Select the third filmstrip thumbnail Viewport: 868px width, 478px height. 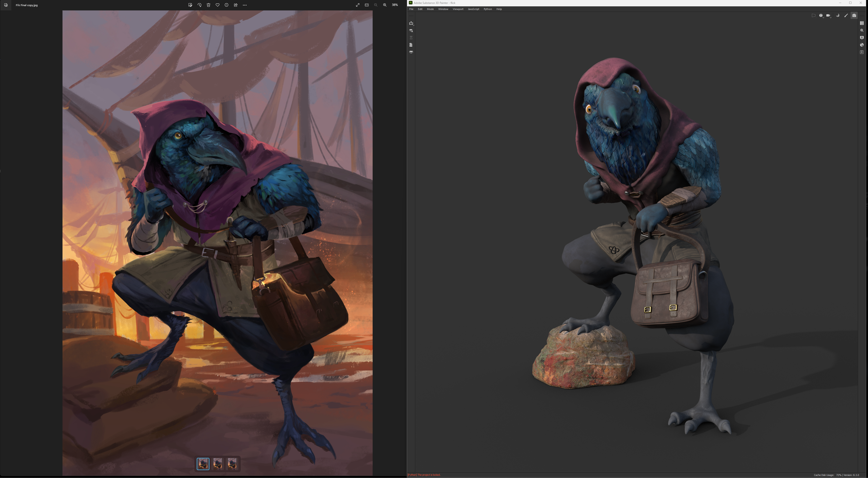(x=232, y=464)
